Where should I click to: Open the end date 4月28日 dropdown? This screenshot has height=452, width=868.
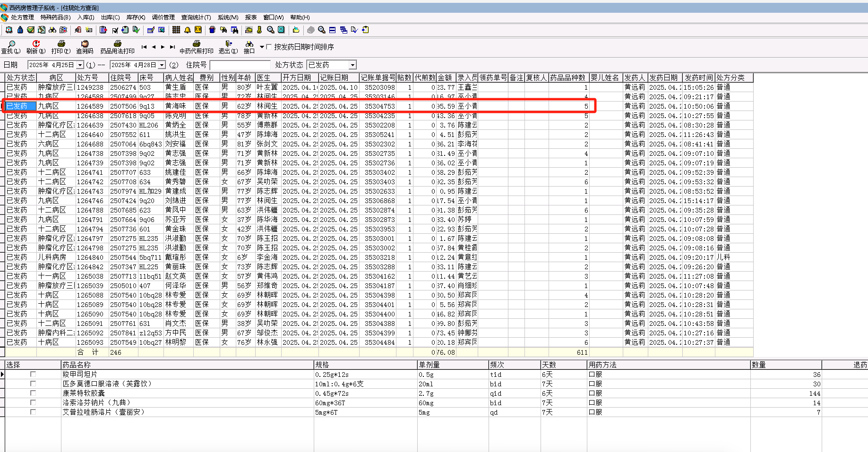pyautogui.click(x=162, y=65)
